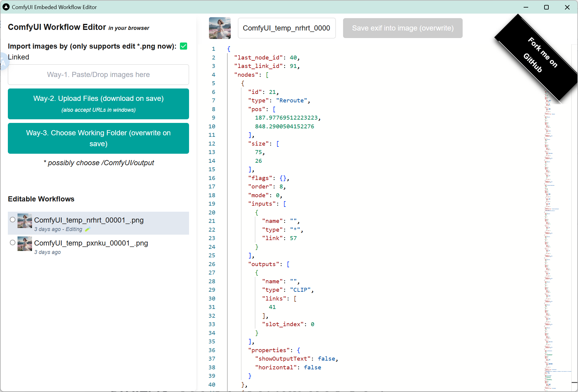
Task: Click the "last_node_id" key in JSON
Action: (x=258, y=57)
